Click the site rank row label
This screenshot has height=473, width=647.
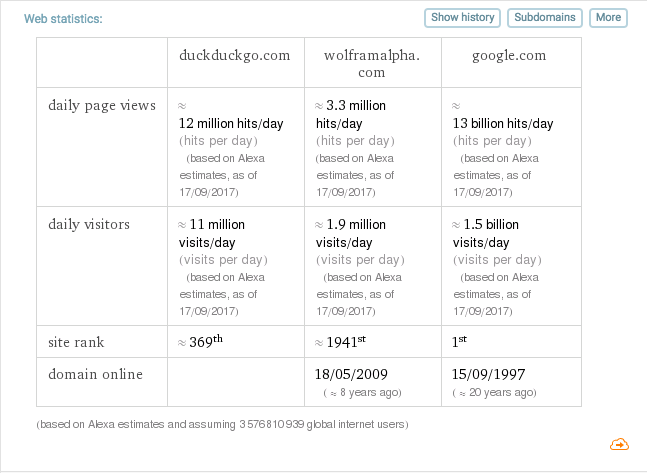[76, 342]
